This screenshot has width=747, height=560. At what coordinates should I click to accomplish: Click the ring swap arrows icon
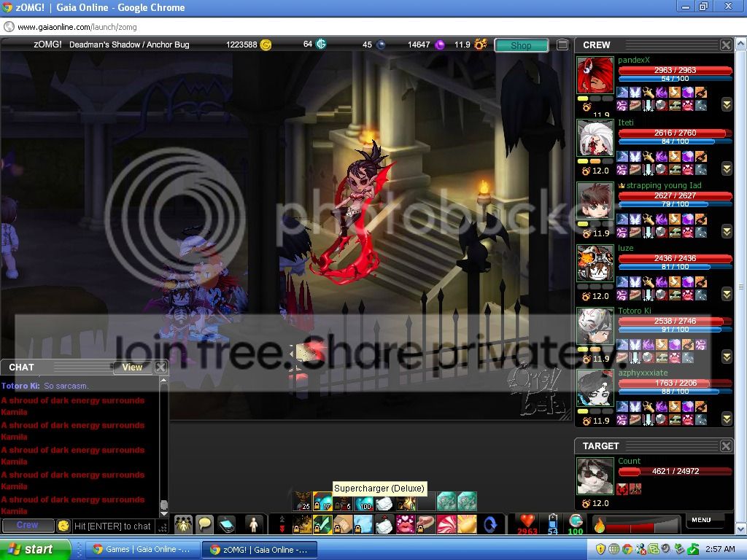tap(282, 524)
